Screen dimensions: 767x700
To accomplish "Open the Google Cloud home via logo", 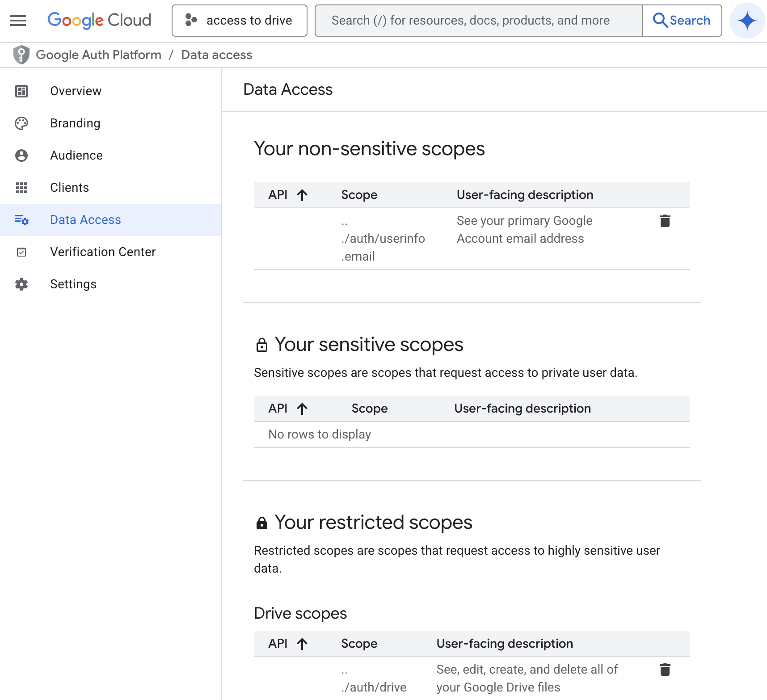I will click(x=99, y=20).
